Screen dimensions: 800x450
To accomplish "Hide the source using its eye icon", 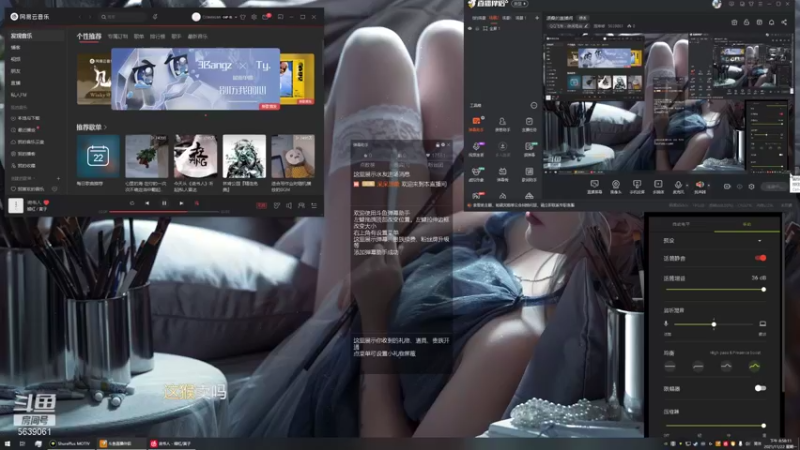I will click(x=470, y=29).
